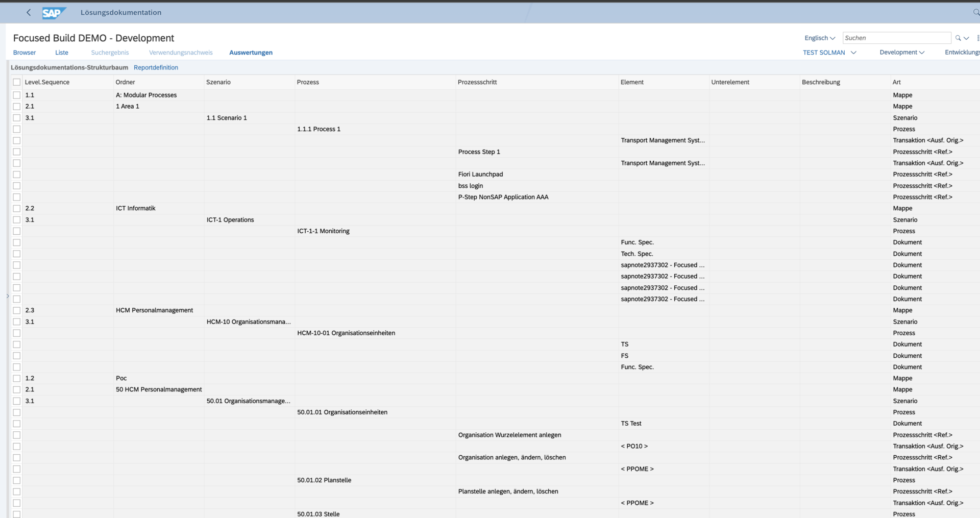Click the magnifier icon beside Suchen field

[958, 38]
